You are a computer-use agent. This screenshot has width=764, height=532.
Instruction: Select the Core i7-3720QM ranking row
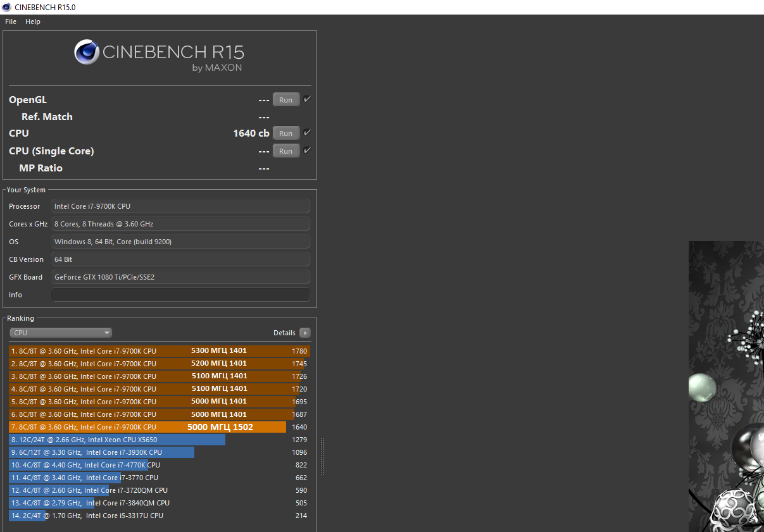(160, 490)
